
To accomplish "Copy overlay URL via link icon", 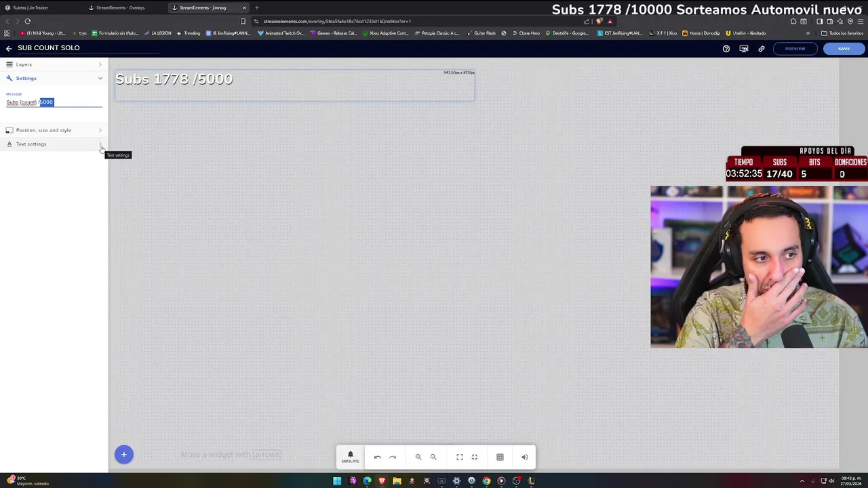I will click(x=762, y=49).
